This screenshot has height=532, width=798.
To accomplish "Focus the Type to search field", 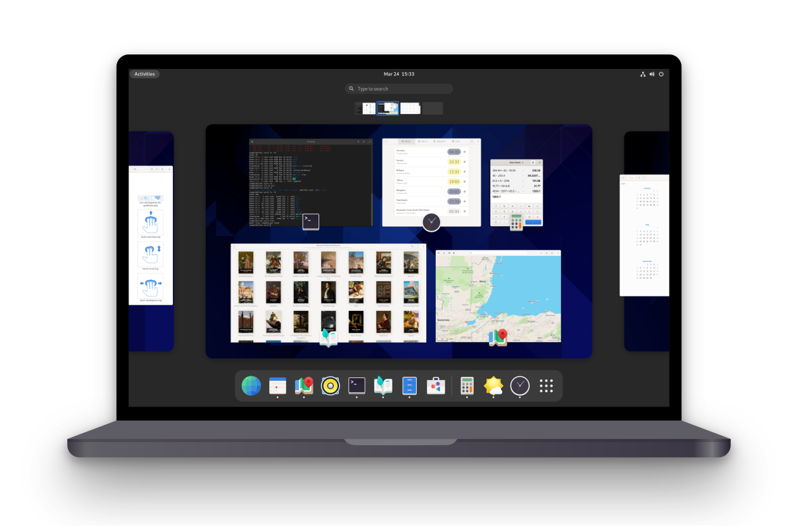I will 399,89.
